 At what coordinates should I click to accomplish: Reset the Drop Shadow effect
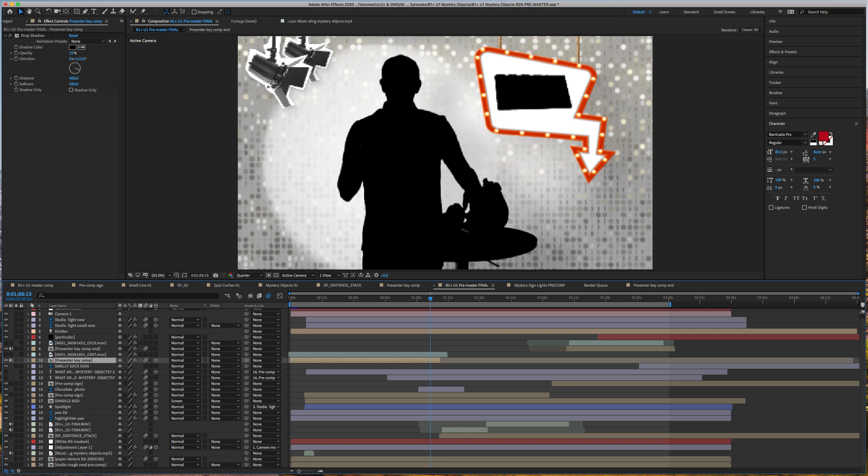(73, 35)
